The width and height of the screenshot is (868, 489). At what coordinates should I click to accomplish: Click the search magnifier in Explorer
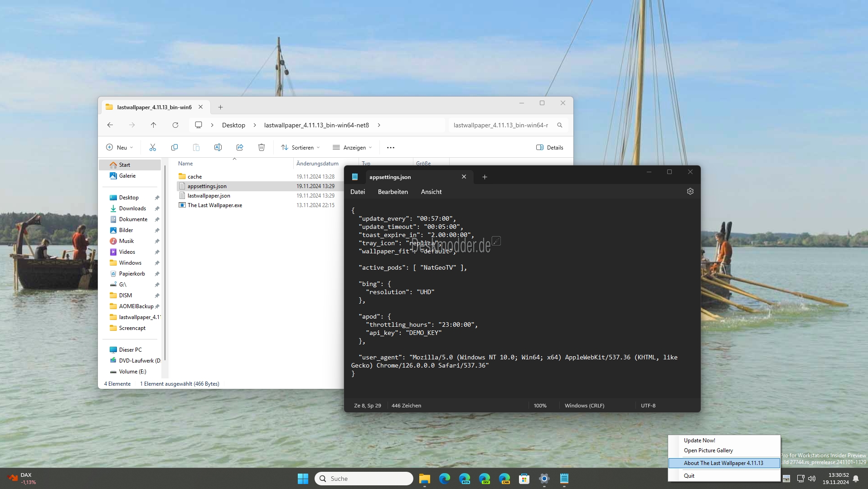(x=560, y=125)
